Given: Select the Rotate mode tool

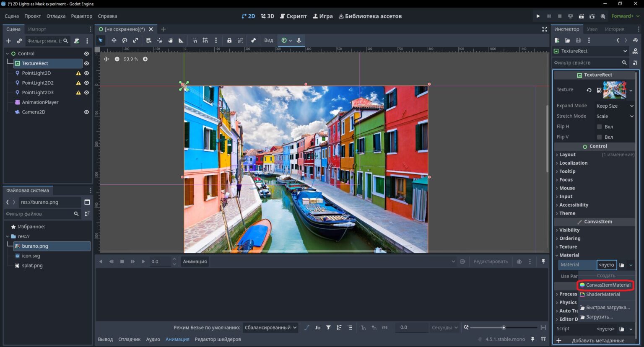Looking at the screenshot, I should coord(125,40).
